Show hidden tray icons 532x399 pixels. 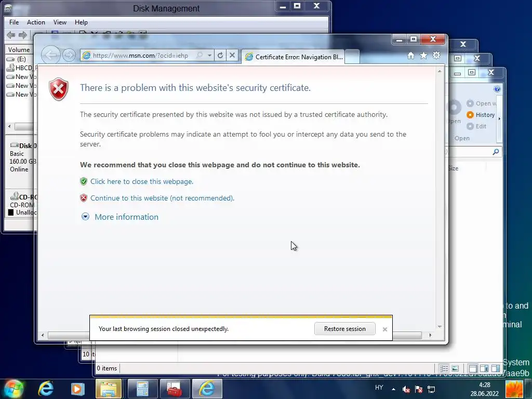[x=393, y=389]
